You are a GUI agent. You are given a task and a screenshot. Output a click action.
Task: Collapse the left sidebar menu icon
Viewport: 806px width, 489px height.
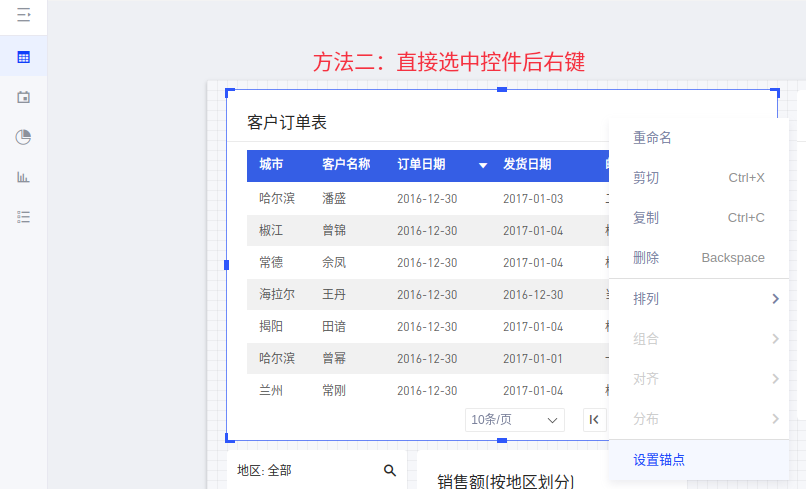click(23, 16)
